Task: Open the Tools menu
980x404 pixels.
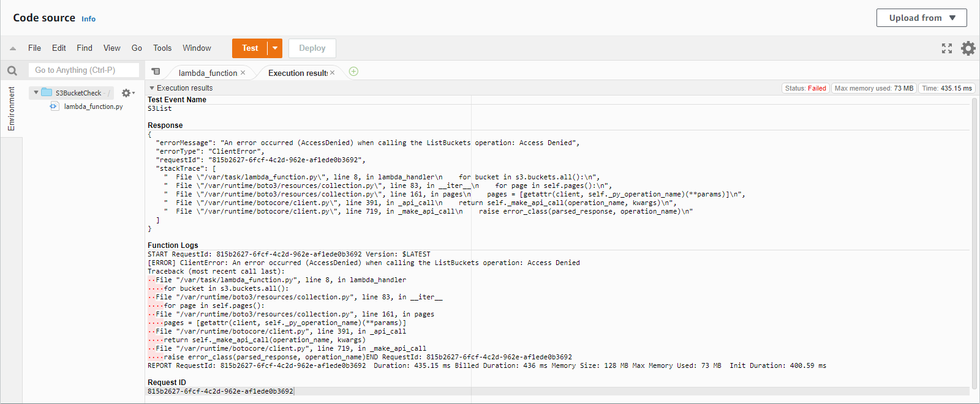Action: pos(162,48)
